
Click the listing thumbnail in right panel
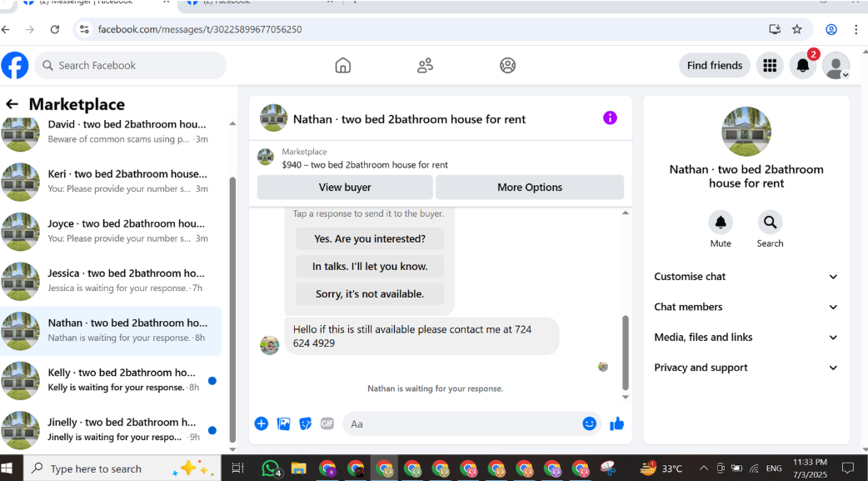746,132
